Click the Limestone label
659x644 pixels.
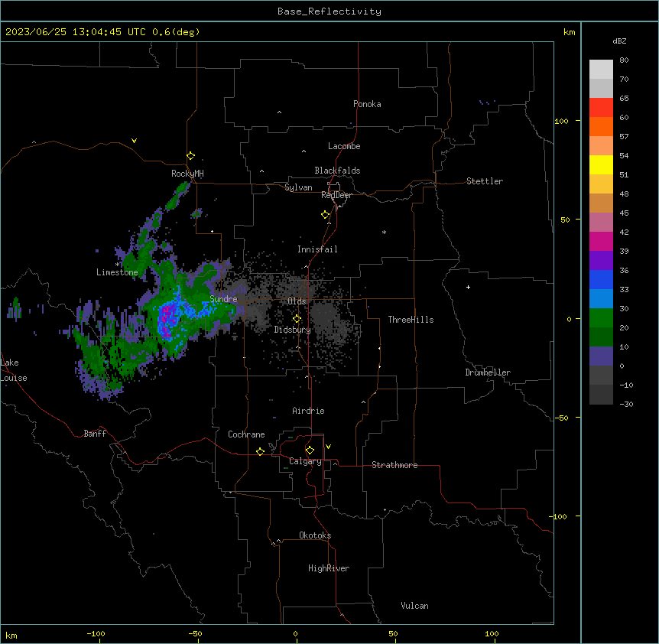(117, 272)
